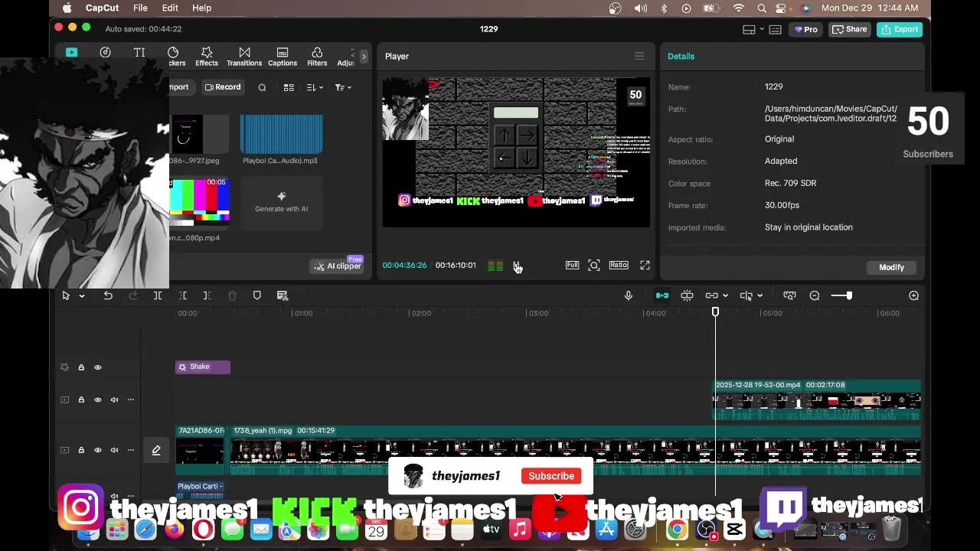The height and width of the screenshot is (551, 980).
Task: Click the Export button
Action: tap(900, 29)
